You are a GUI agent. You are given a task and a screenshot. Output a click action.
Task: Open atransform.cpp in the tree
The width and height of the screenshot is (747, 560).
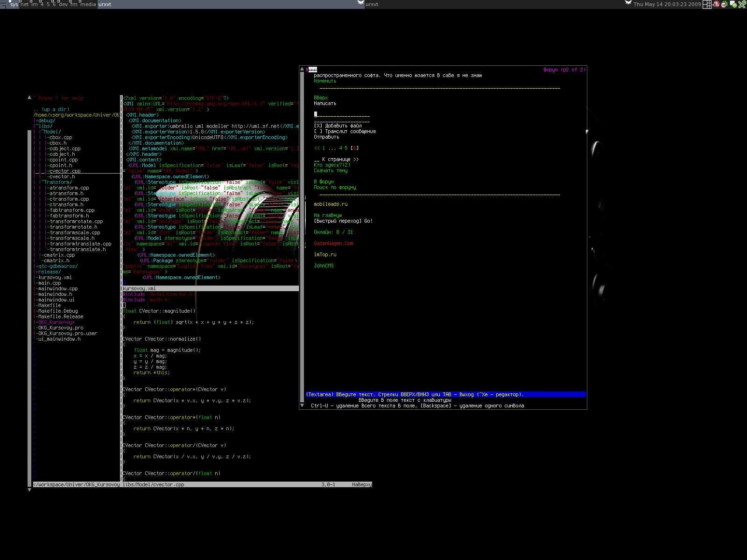[69, 188]
